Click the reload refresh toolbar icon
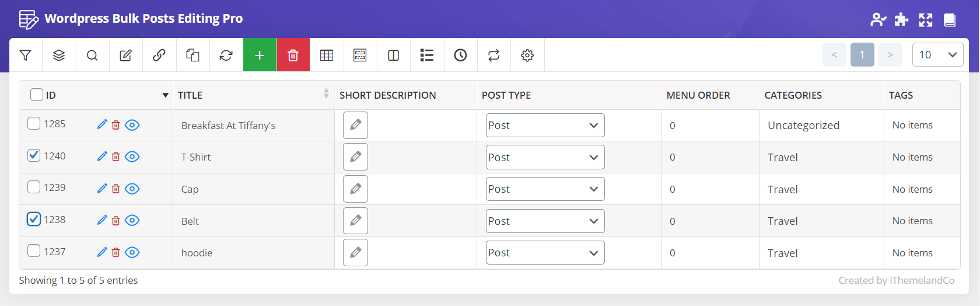The image size is (980, 306). [226, 55]
